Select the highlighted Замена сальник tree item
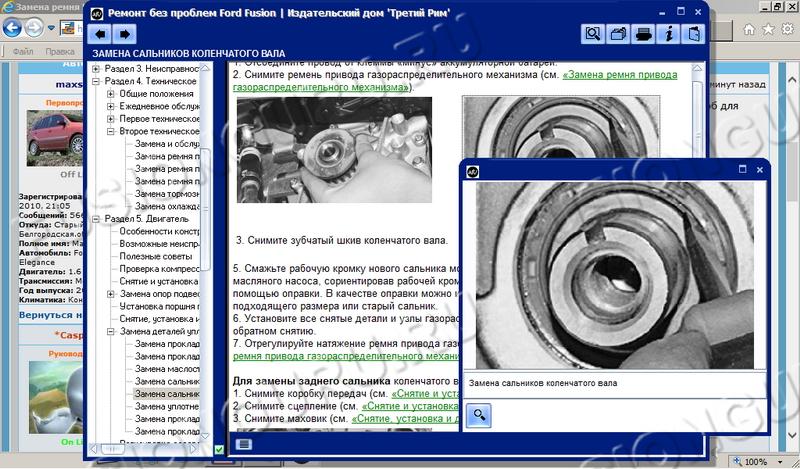The height and width of the screenshot is (469, 800). [x=167, y=394]
